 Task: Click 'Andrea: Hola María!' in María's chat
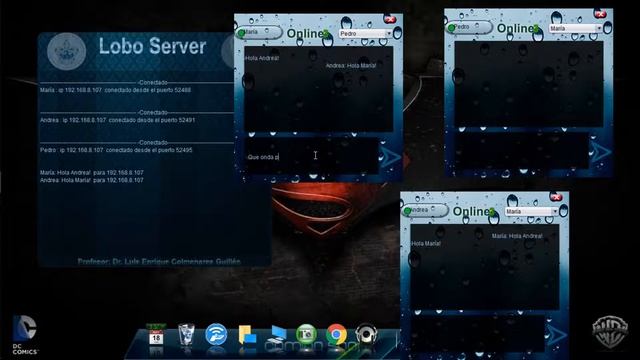[x=351, y=65]
